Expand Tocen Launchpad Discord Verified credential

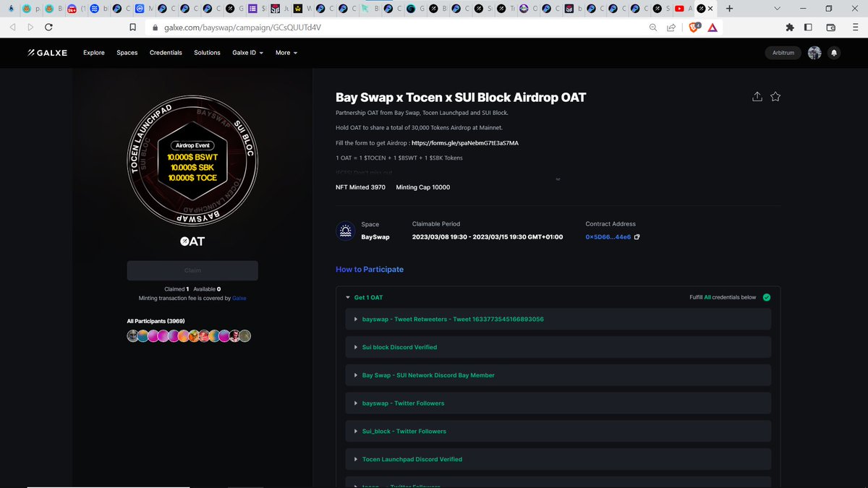coord(558,459)
